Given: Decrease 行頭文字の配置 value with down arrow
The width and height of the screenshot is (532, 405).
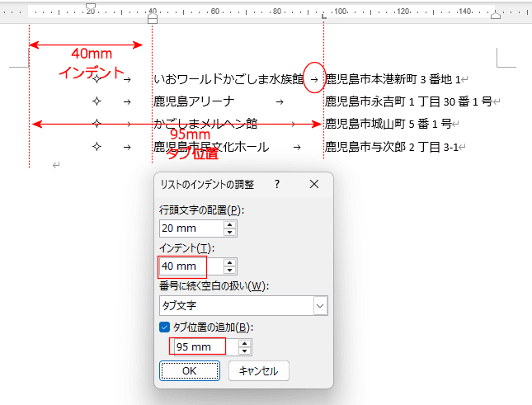Looking at the screenshot, I should (x=230, y=233).
